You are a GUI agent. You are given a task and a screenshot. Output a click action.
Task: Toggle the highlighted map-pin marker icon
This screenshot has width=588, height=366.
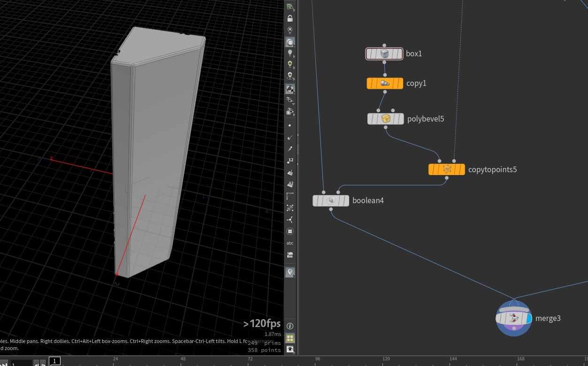(290, 272)
